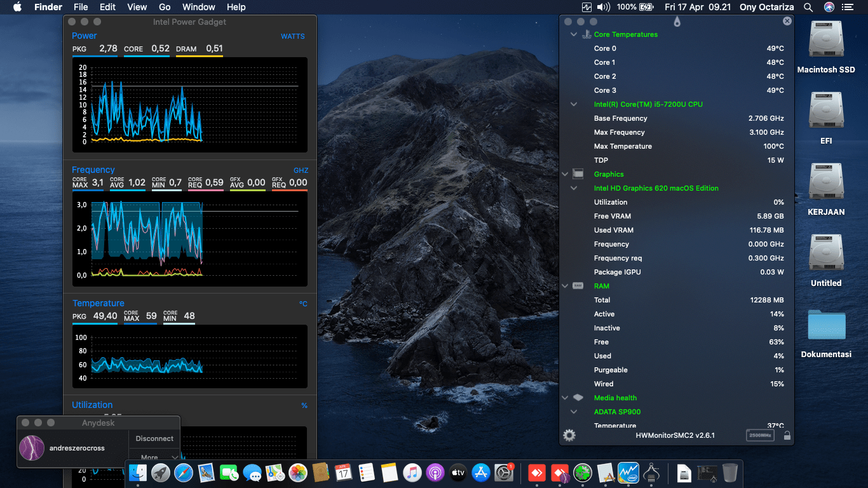Open System Preferences from the Dock
The width and height of the screenshot is (868, 488).
click(x=504, y=473)
